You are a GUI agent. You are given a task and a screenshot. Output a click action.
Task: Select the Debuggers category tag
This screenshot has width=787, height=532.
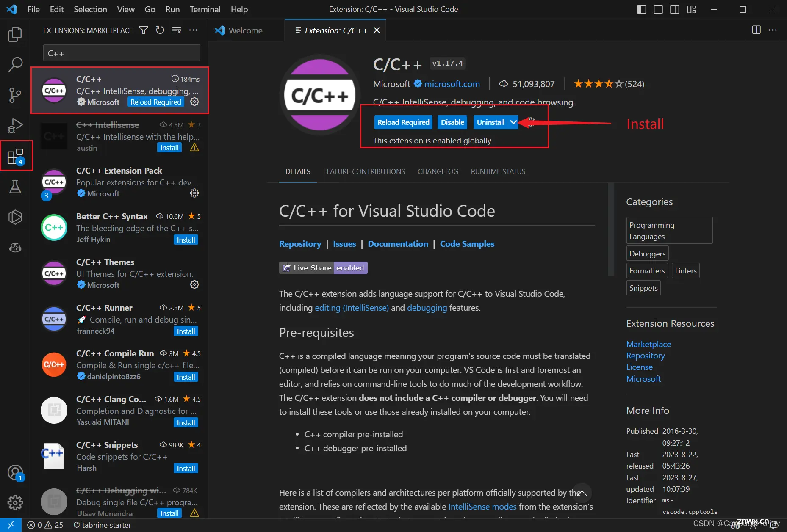[647, 254]
